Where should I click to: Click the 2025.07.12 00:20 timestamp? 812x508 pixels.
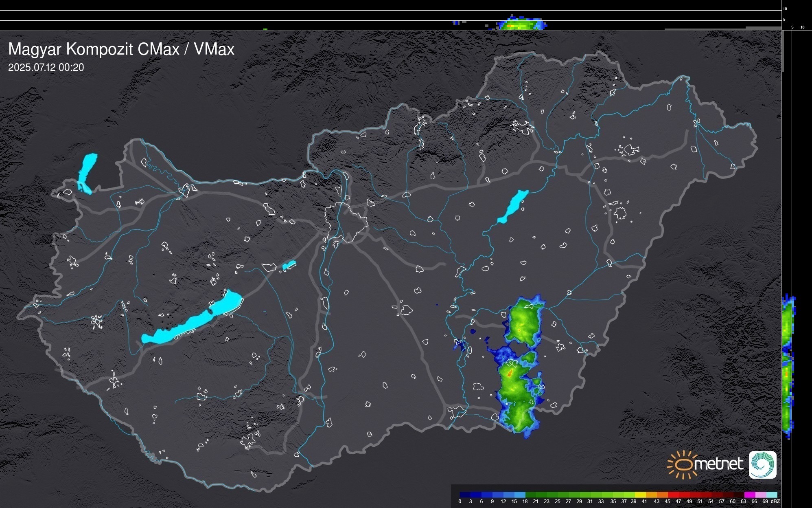(x=46, y=68)
